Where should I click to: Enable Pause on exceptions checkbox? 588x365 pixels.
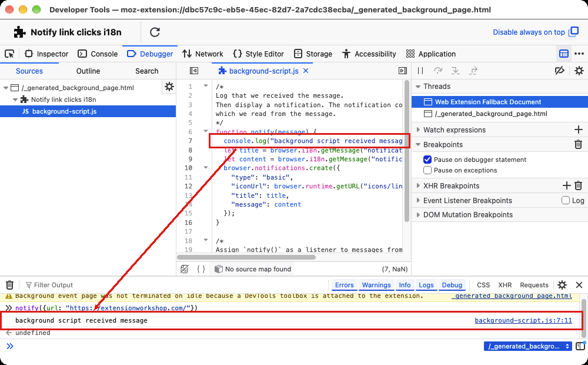427,170
